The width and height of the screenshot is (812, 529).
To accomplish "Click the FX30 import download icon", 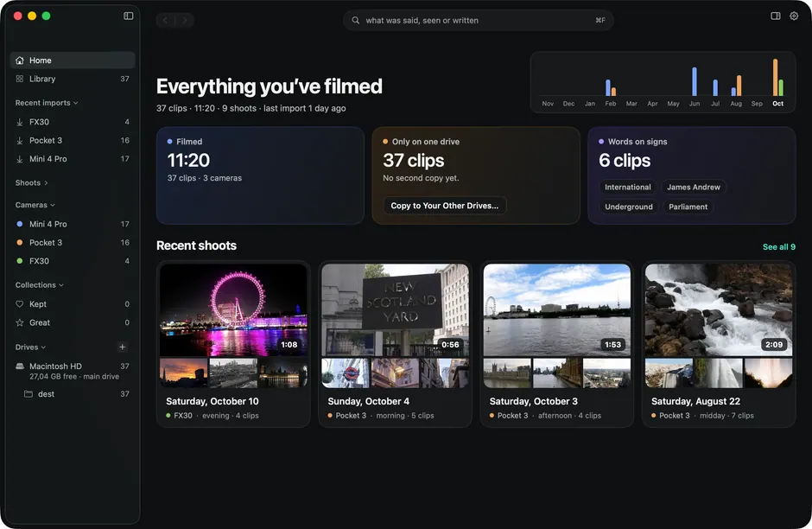I will pyautogui.click(x=20, y=122).
